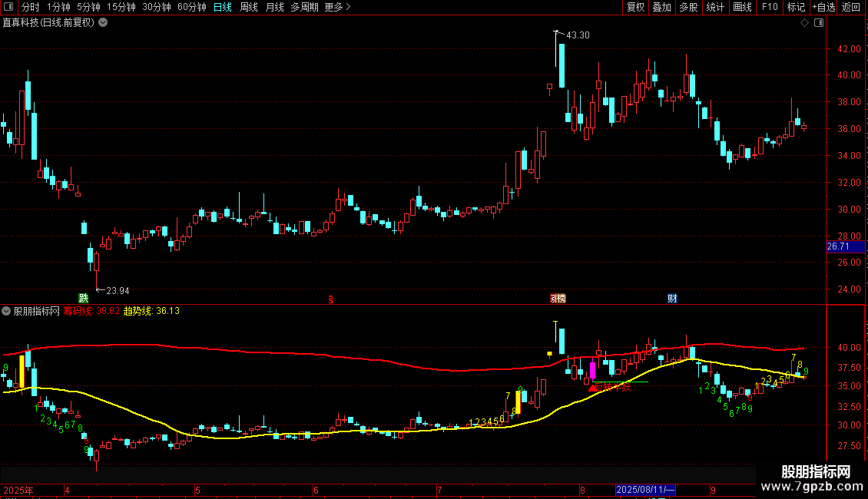Switch to 分时 view
This screenshot has width=868, height=499.
(31, 7)
